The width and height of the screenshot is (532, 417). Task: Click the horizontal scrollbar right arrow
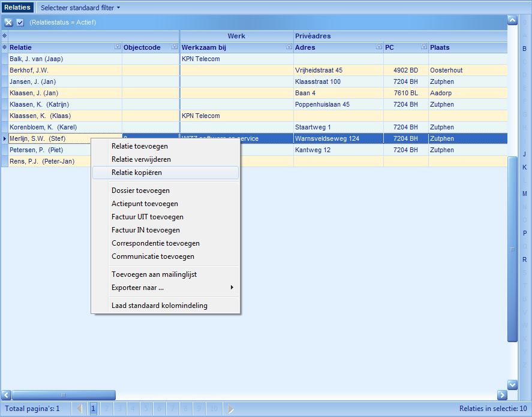point(502,395)
